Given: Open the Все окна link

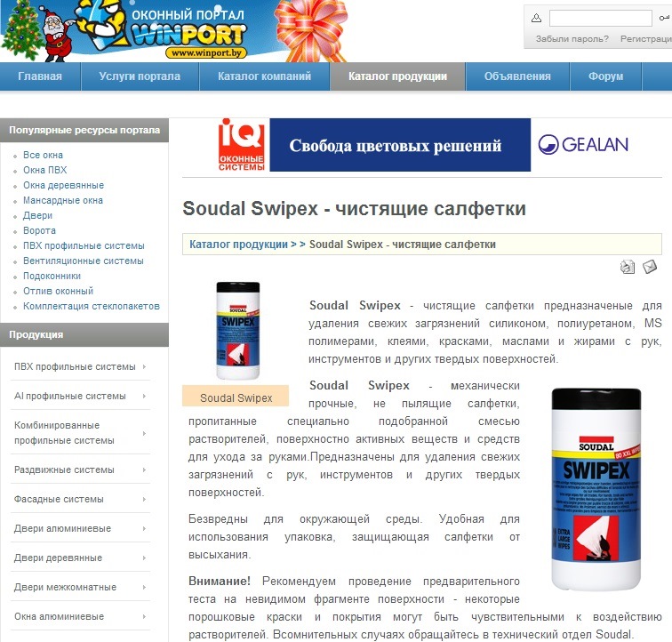Looking at the screenshot, I should pyautogui.click(x=43, y=155).
